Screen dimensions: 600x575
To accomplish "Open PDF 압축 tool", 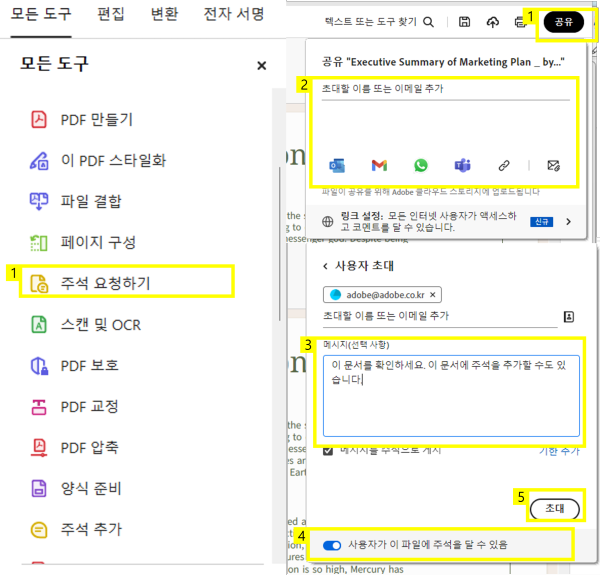I will tap(74, 448).
